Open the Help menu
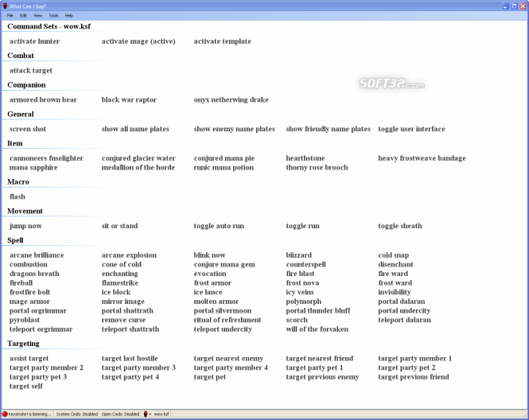Viewport: 529px width, 420px height. click(69, 16)
